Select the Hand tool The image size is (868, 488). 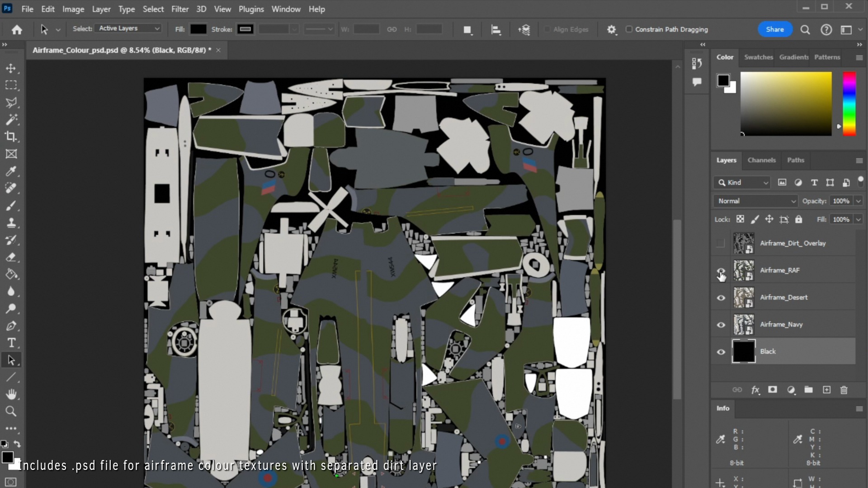coord(11,394)
